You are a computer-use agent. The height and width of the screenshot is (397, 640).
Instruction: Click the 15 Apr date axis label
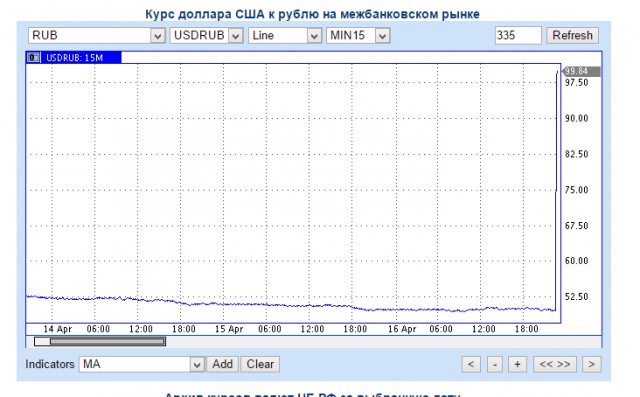coord(229,329)
